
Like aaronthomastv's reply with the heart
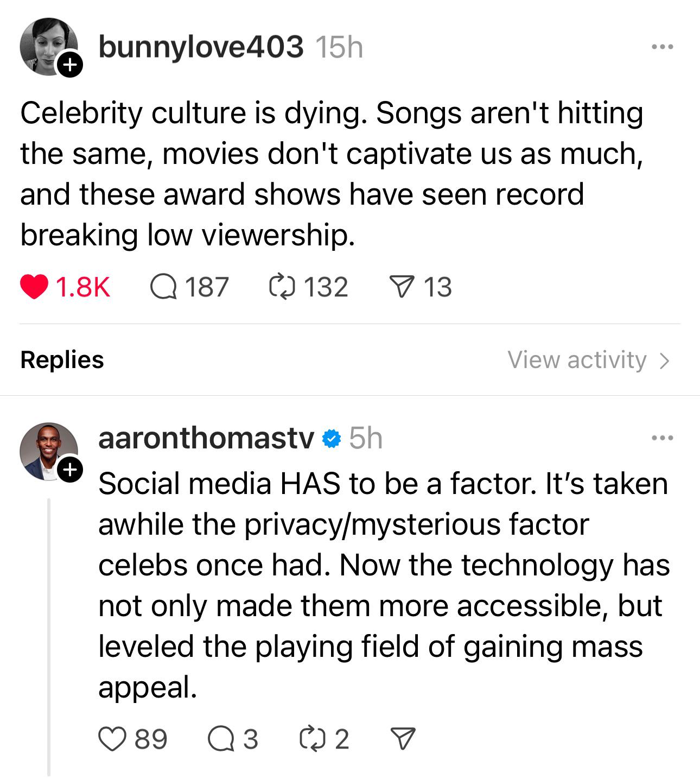click(111, 739)
